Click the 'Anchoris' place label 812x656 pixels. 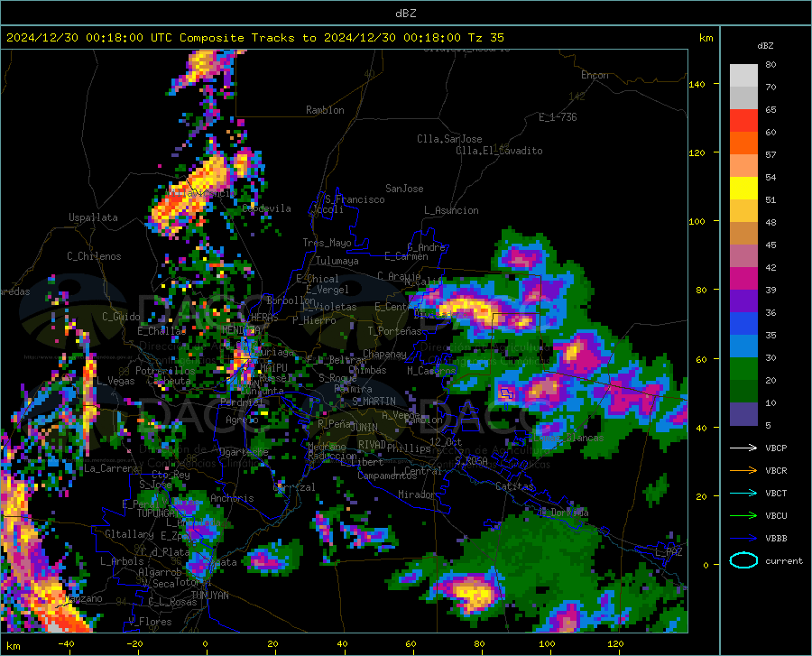232,498
